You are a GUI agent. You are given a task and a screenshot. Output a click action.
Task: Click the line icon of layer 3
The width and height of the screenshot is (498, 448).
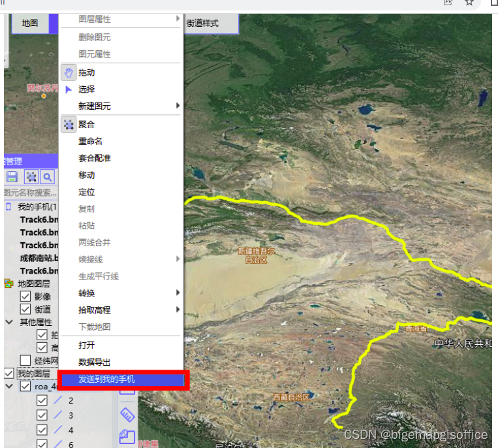point(58,415)
